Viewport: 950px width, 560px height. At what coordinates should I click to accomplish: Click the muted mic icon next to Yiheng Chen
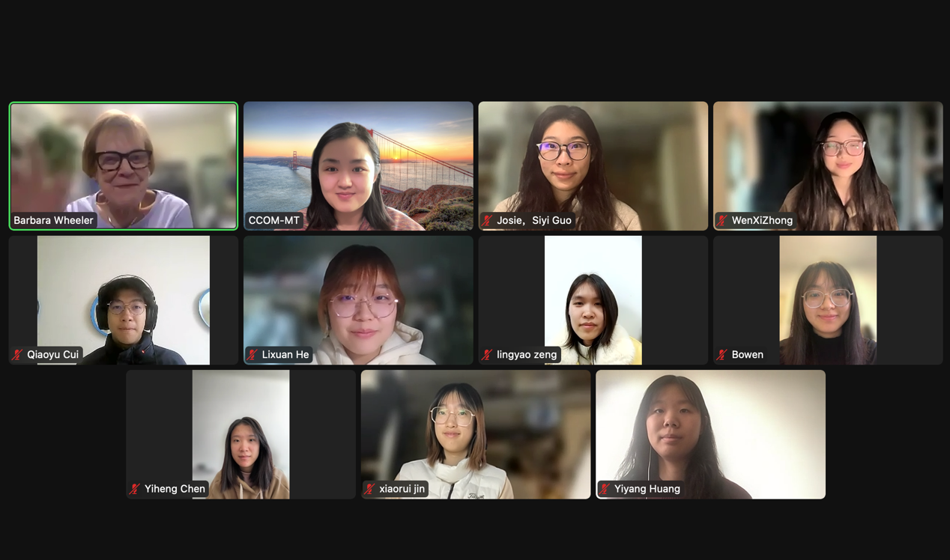tap(136, 488)
